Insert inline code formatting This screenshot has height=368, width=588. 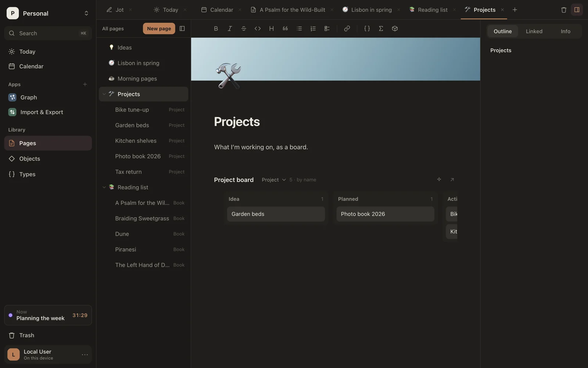(x=258, y=29)
